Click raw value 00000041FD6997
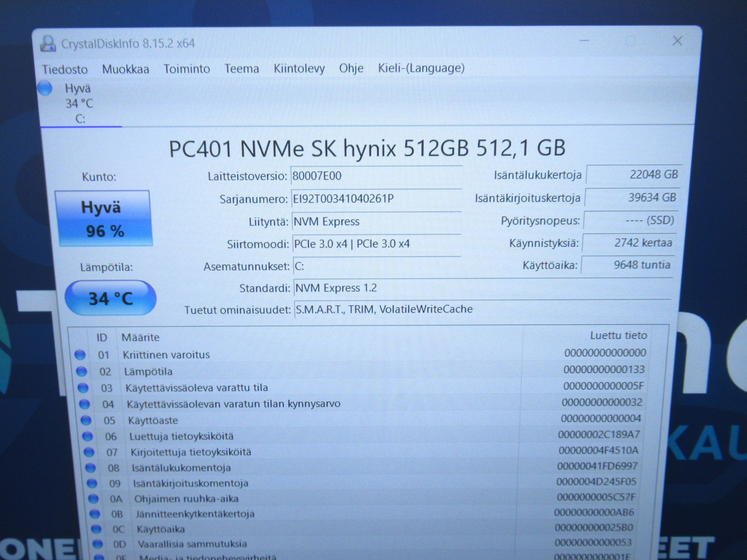Screen dimensions: 747x560 (x=597, y=466)
